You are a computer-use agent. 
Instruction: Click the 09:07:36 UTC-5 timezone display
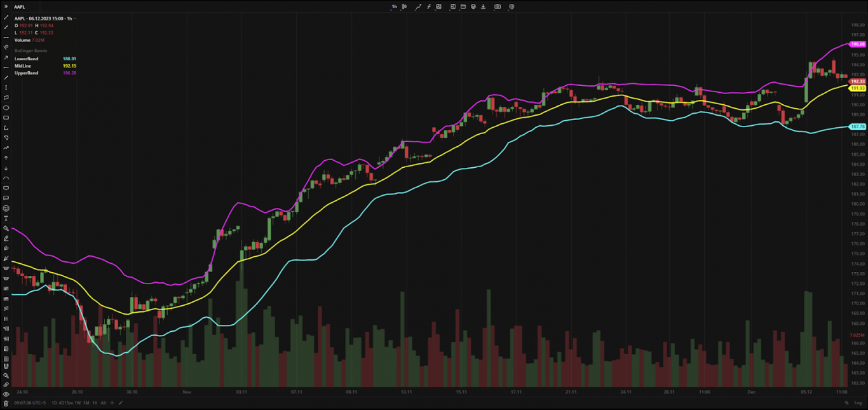[31, 403]
